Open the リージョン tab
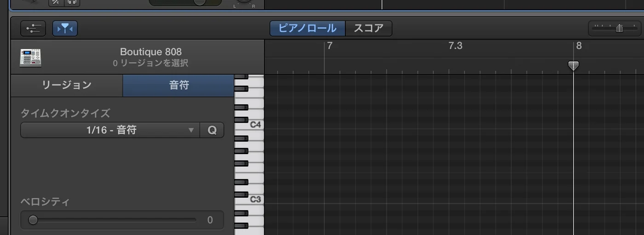This screenshot has width=644, height=235. (x=67, y=86)
